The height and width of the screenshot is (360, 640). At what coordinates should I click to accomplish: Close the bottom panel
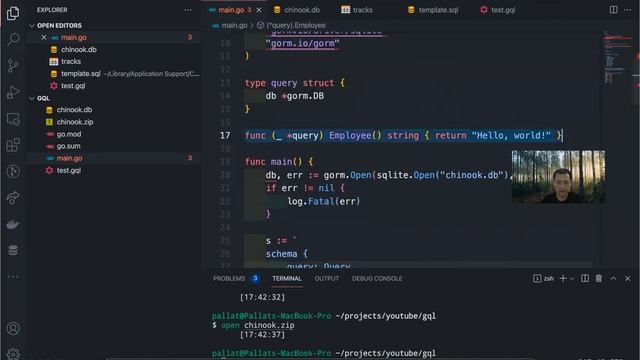(627, 278)
